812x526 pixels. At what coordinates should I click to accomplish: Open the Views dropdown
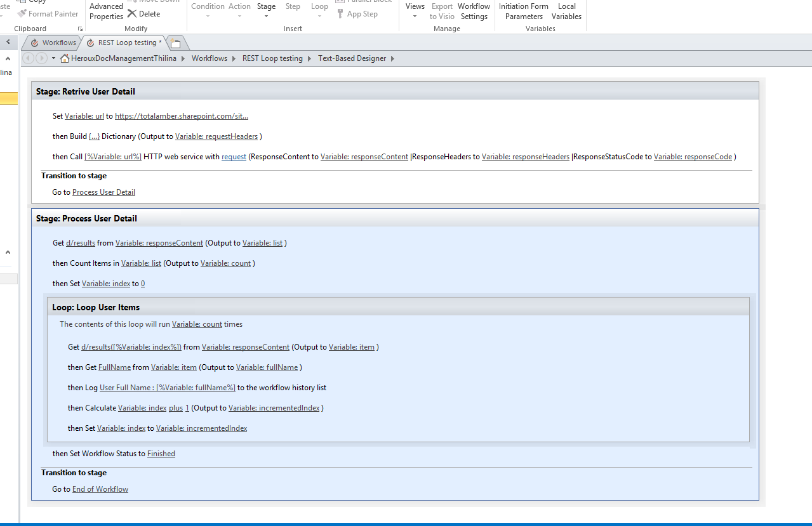pyautogui.click(x=415, y=11)
